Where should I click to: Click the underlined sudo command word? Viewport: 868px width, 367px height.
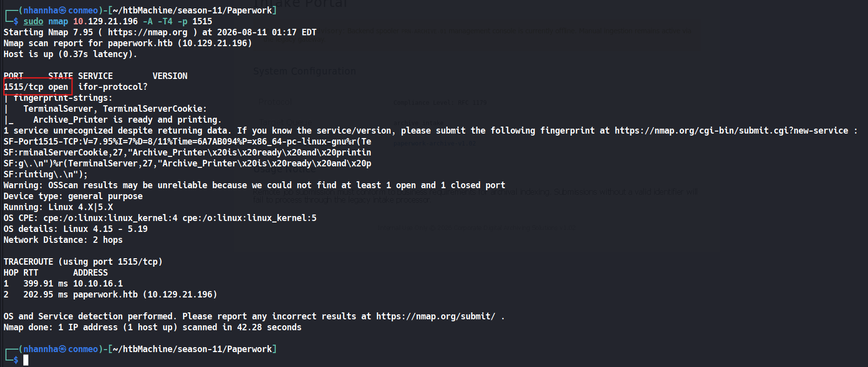coord(33,21)
